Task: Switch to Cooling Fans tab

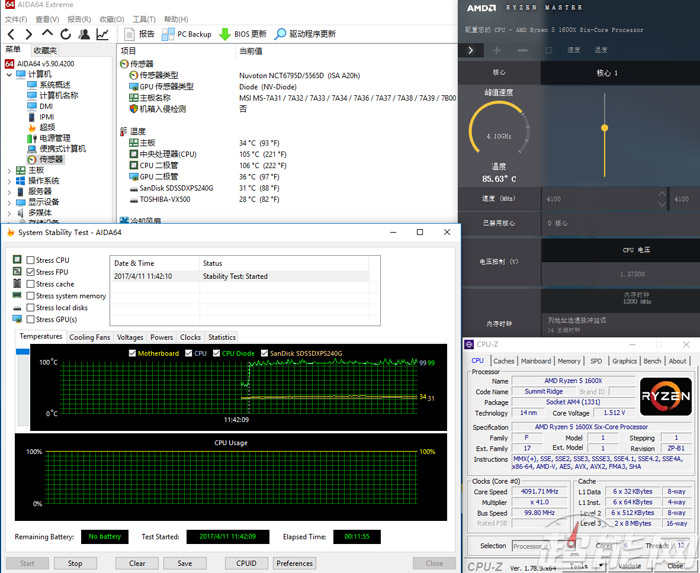Action: 90,337
